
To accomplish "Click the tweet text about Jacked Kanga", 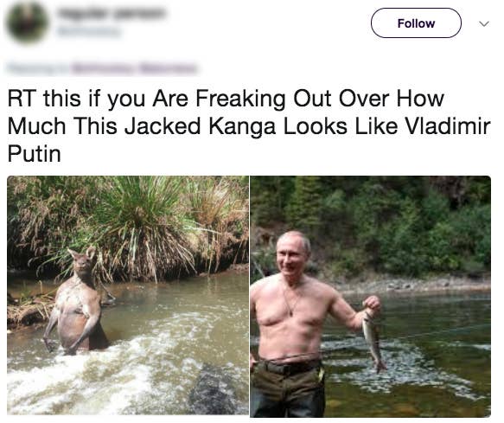I will 249,125.
